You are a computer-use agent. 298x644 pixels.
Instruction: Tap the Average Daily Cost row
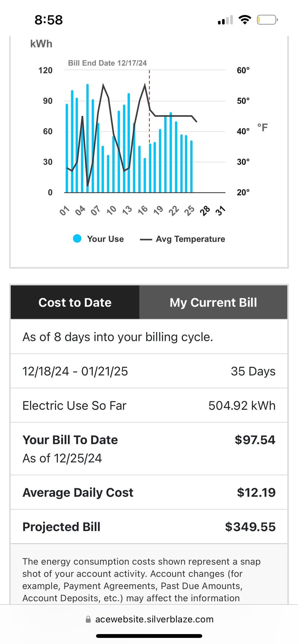coord(149,492)
